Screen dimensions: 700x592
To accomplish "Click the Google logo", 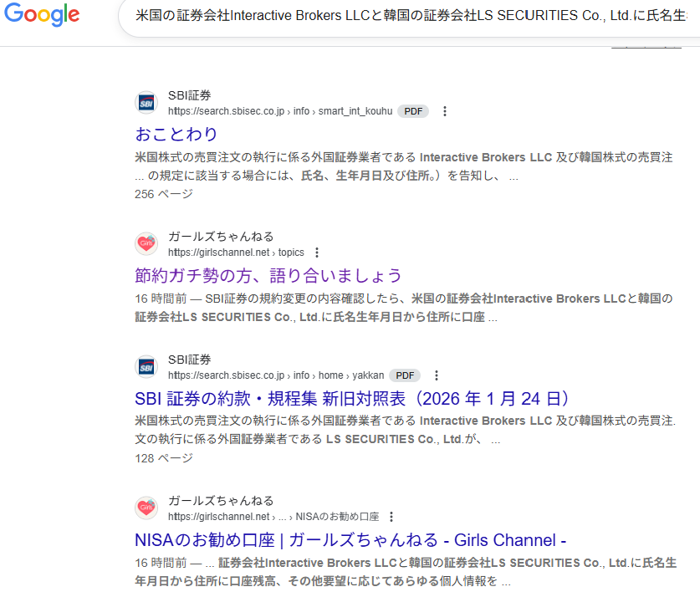I will [x=42, y=14].
